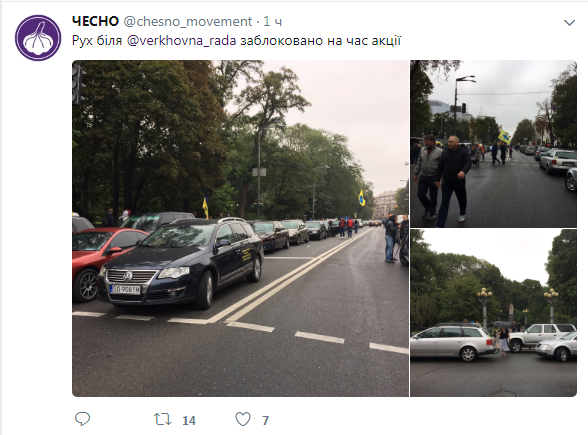This screenshot has width=588, height=435.
Task: Click the like count 7
Action: tap(265, 420)
